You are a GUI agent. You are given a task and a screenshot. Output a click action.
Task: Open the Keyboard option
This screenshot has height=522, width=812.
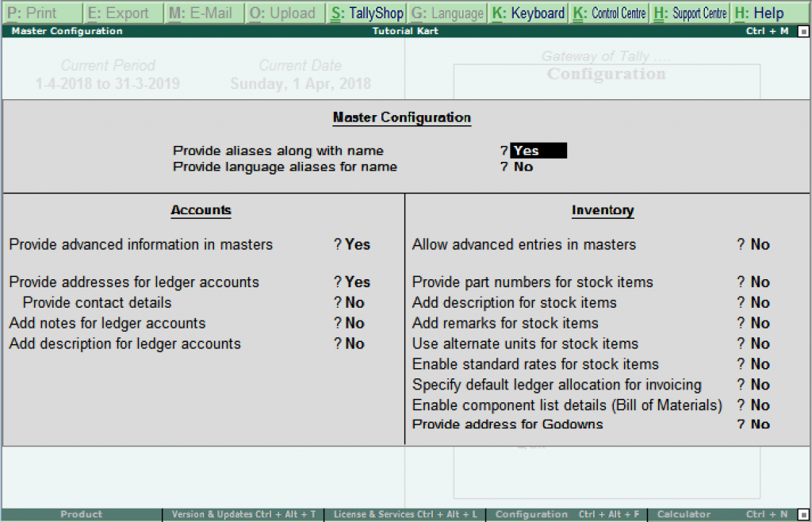click(527, 13)
